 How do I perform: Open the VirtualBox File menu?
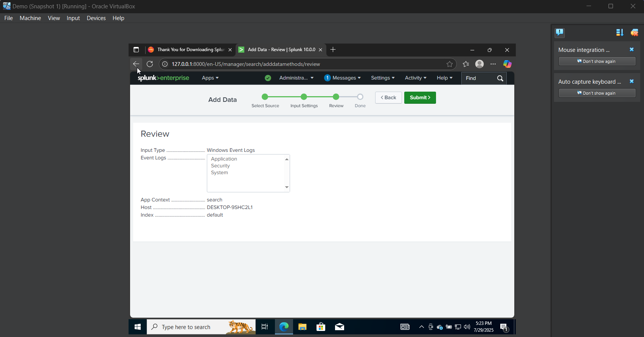(9, 18)
